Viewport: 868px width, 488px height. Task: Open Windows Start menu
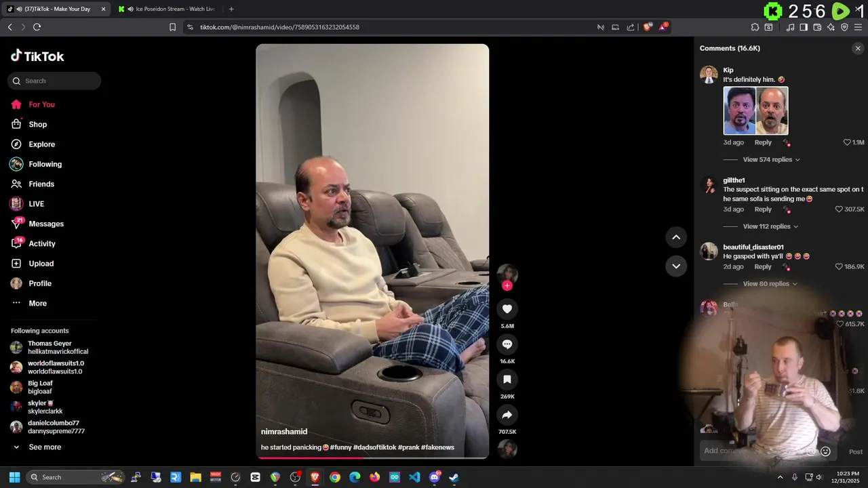[14, 477]
